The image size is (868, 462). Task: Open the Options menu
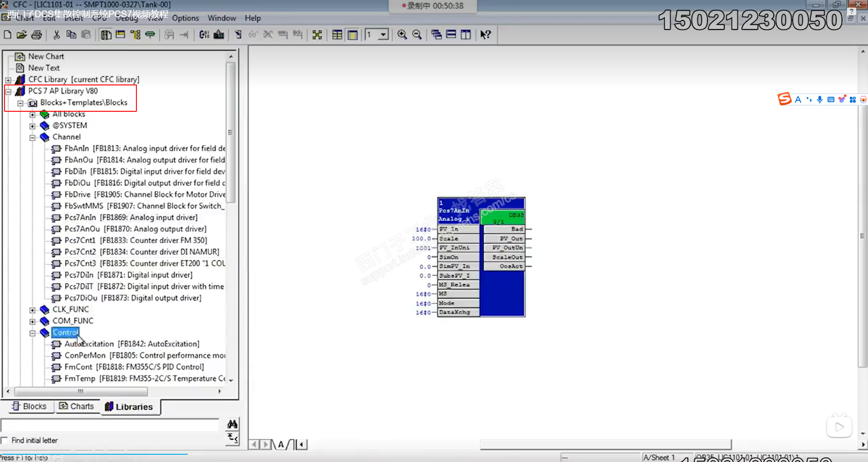click(x=186, y=18)
